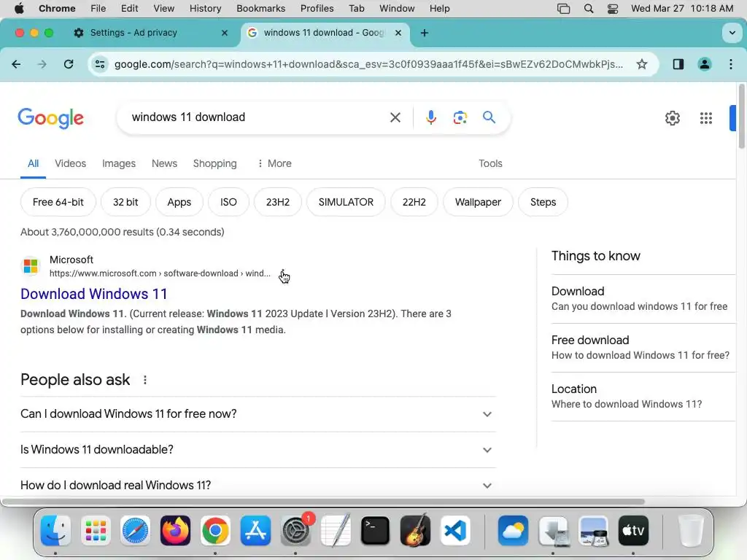Open People also ask options menu
This screenshot has width=747, height=560.
[x=145, y=380]
